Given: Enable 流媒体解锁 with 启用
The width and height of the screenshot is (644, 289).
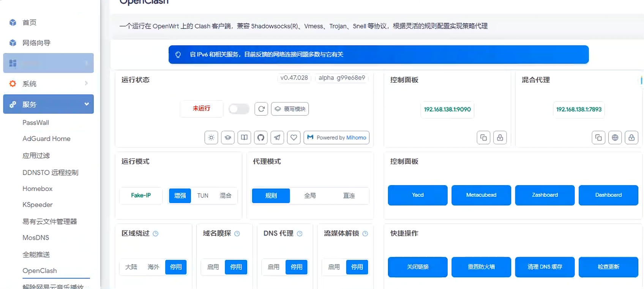Looking at the screenshot, I should point(334,267).
